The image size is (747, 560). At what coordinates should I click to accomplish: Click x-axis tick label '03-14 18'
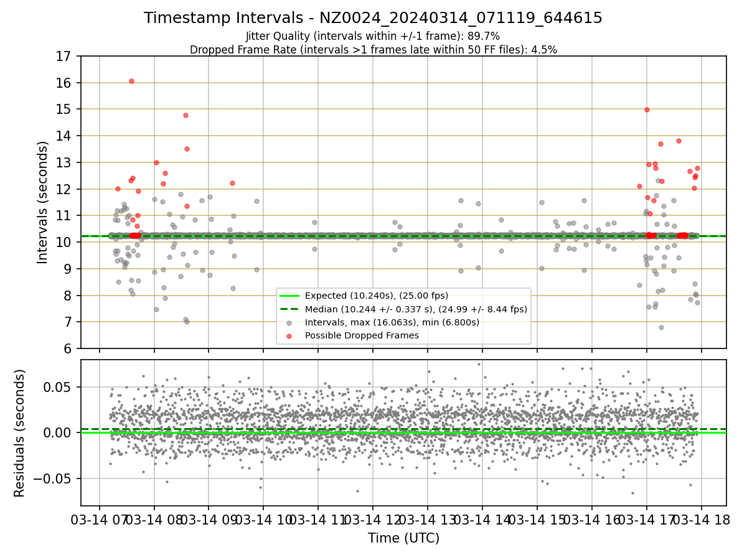pyautogui.click(x=701, y=520)
